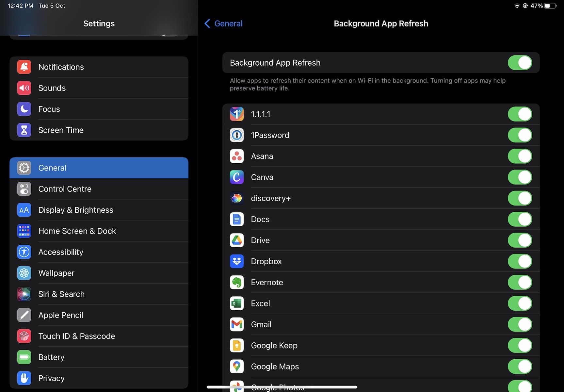Screen dimensions: 564x392
Task: Tap the Asana app icon
Action: tap(236, 156)
